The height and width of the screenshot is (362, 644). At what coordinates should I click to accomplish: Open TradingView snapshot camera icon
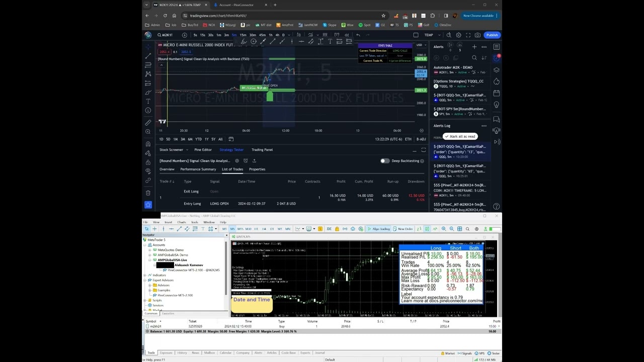click(477, 35)
